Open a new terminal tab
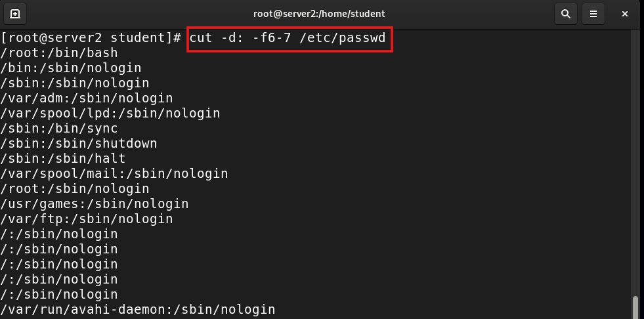644x319 pixels. (15, 14)
